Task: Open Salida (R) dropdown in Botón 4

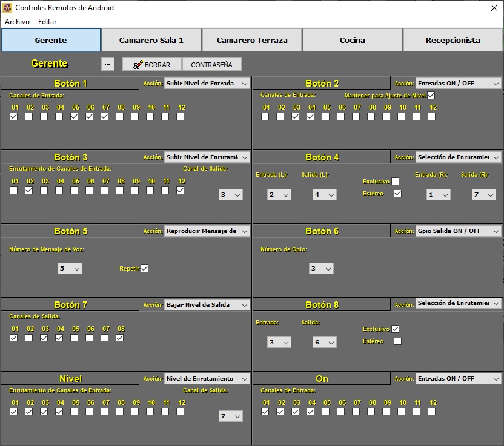Action: point(483,194)
